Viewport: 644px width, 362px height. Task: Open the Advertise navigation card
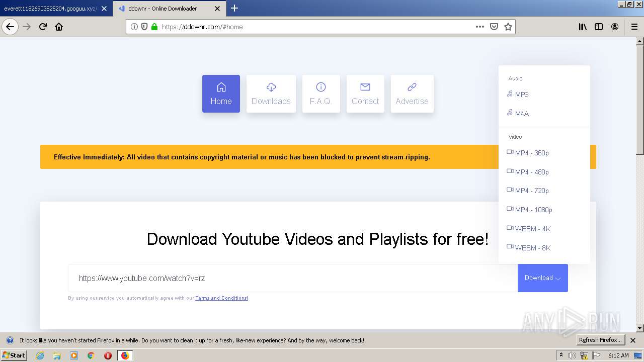pos(412,94)
